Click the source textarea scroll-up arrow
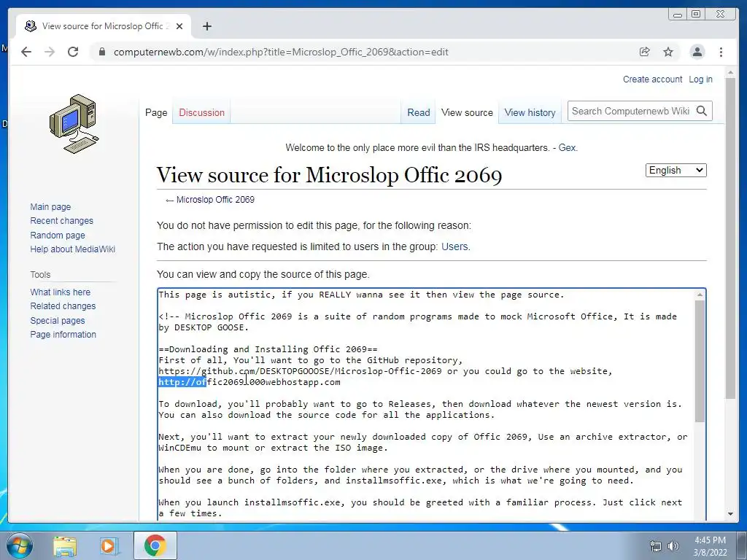The height and width of the screenshot is (560, 747). click(x=700, y=295)
